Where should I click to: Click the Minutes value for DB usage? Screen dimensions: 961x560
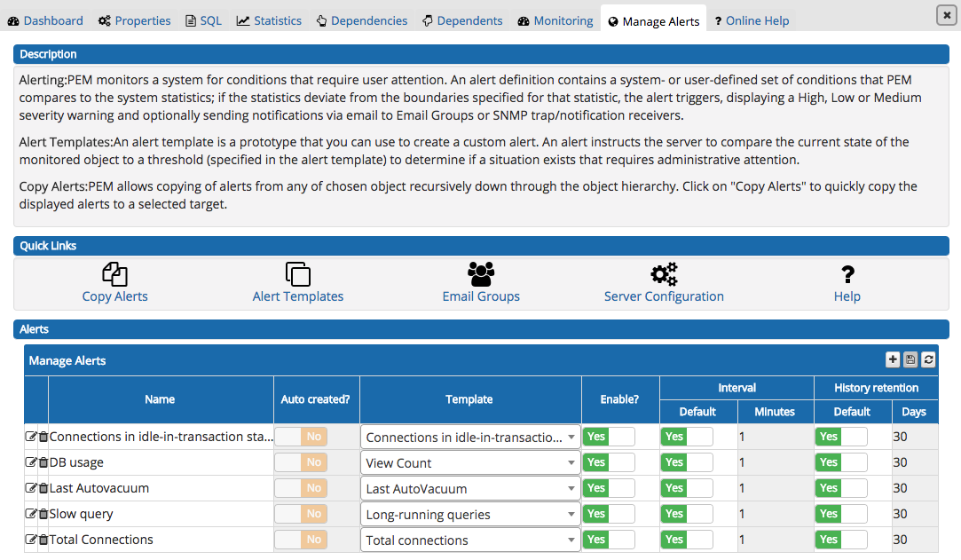(775, 462)
